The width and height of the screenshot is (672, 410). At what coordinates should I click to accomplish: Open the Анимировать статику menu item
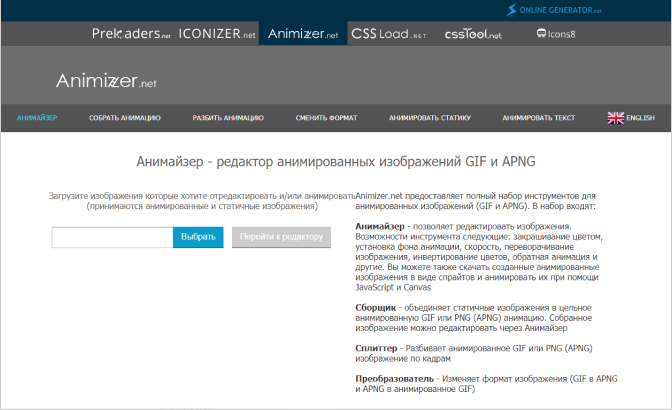(430, 118)
